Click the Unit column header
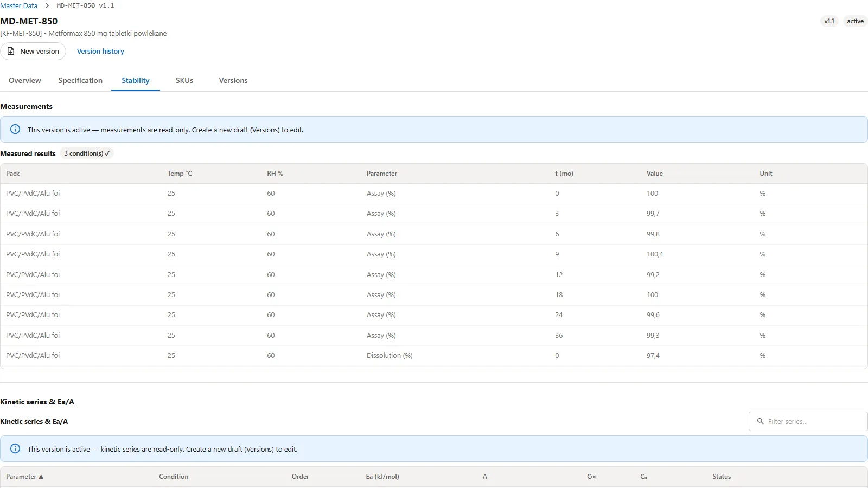Screen dimensions: 868x488 [x=766, y=174]
